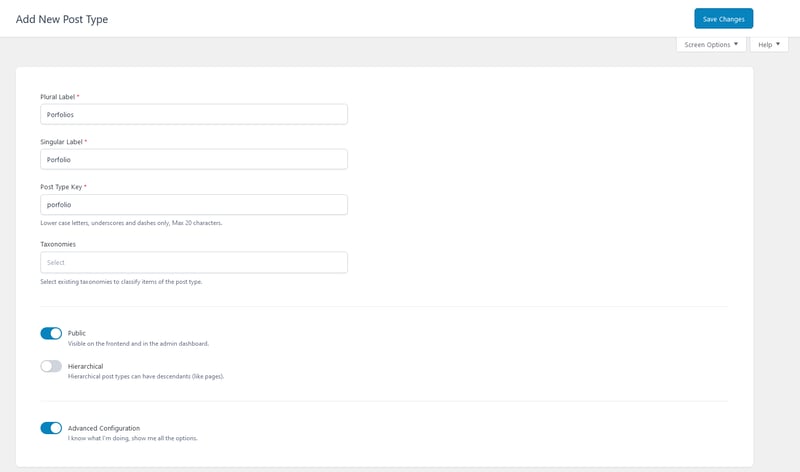This screenshot has height=472, width=800.
Task: Click the Save Changes button
Action: 723,19
